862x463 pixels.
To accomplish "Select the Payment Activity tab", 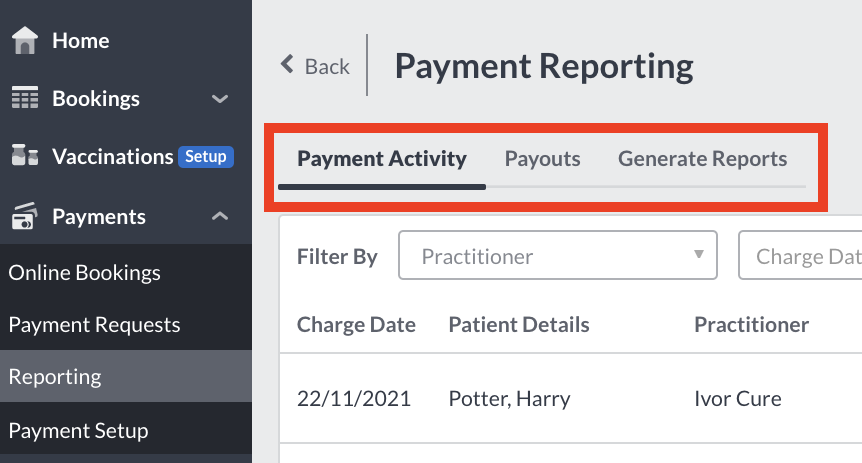I will pos(382,158).
